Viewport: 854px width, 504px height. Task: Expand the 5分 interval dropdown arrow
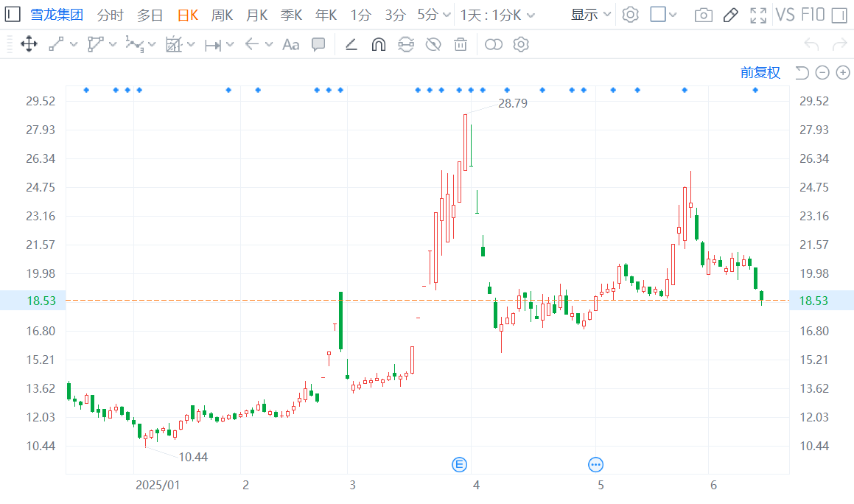pos(447,15)
